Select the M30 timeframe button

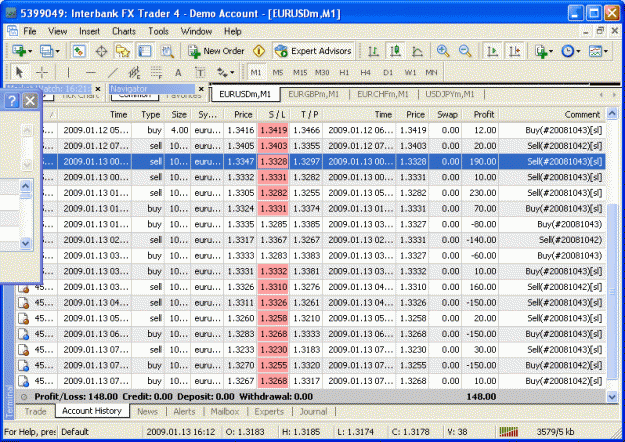point(322,73)
